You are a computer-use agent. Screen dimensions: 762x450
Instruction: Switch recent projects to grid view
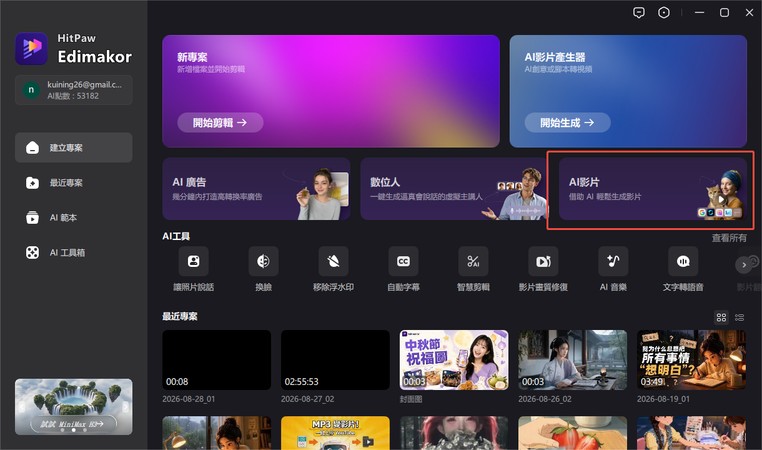click(x=721, y=317)
